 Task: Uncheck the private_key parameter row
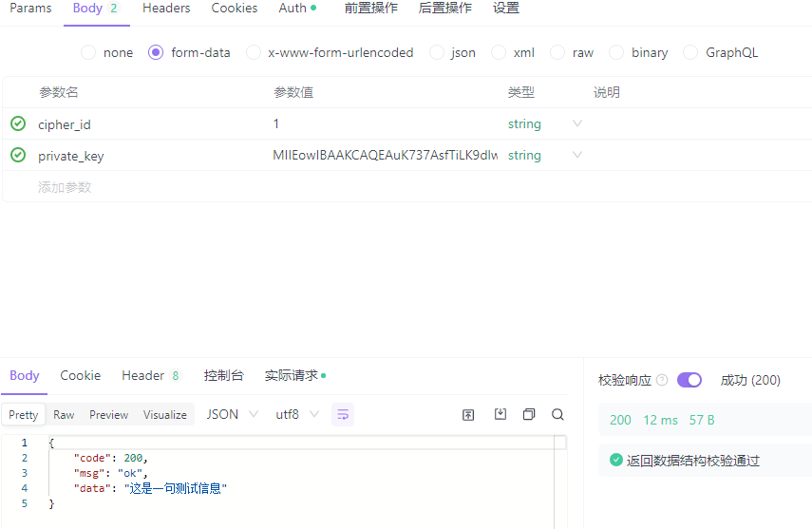[x=18, y=155]
